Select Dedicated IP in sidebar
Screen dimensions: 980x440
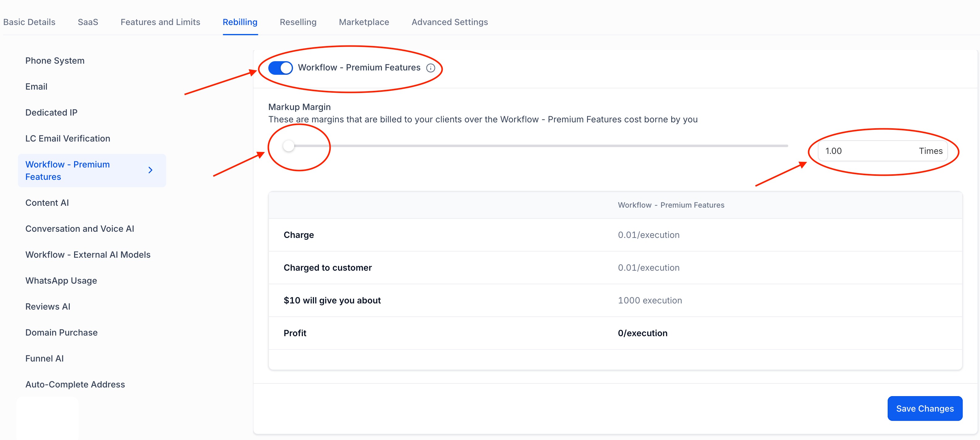51,113
